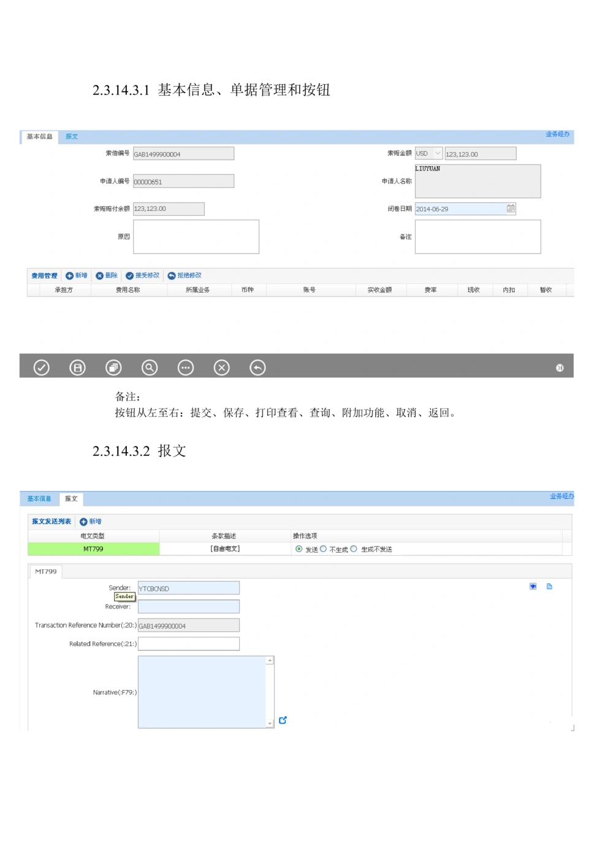The image size is (613, 868).
Task: Open the USD currency dropdown
Action: 438,153
